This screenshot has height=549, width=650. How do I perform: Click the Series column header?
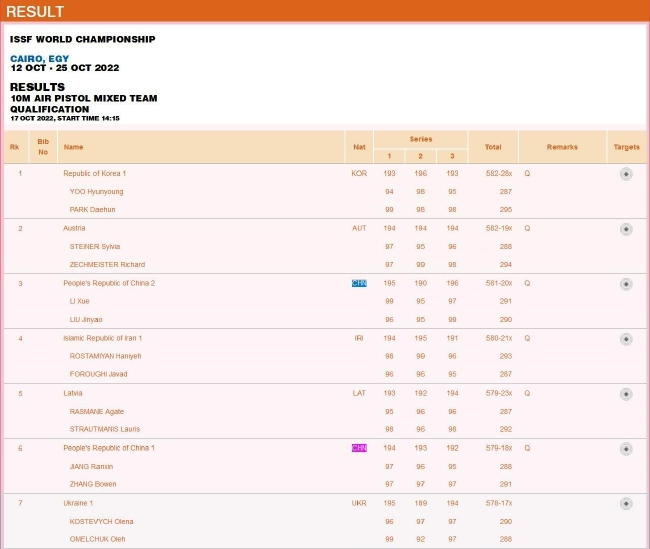[x=421, y=139]
